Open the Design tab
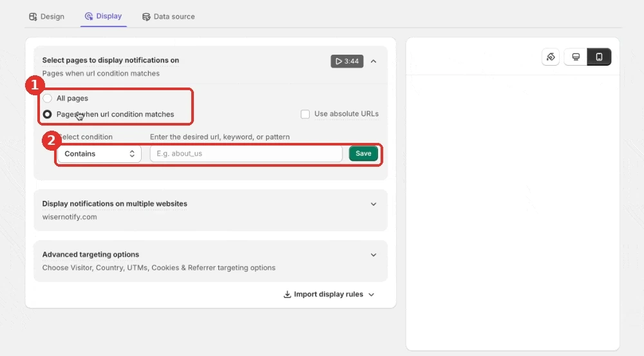Viewport: 644px width, 356px height. 46,17
